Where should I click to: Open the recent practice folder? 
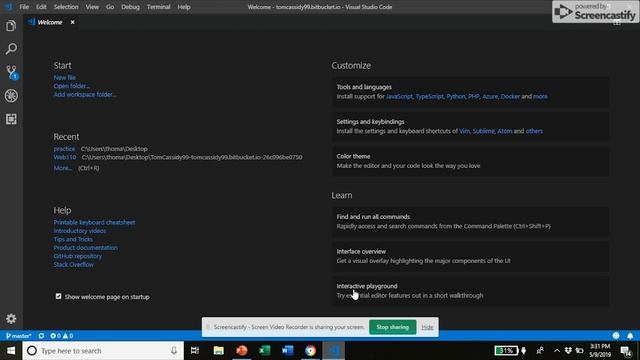click(64, 149)
